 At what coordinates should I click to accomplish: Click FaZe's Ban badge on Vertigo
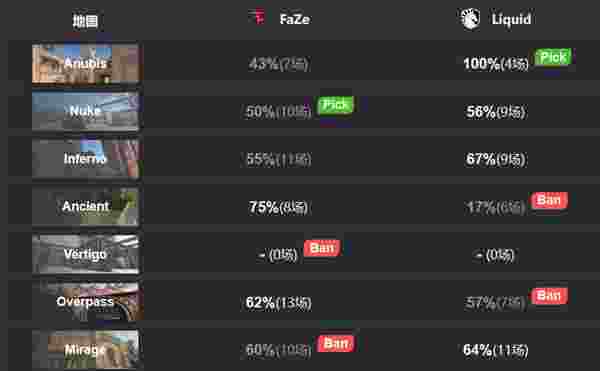[x=322, y=248]
